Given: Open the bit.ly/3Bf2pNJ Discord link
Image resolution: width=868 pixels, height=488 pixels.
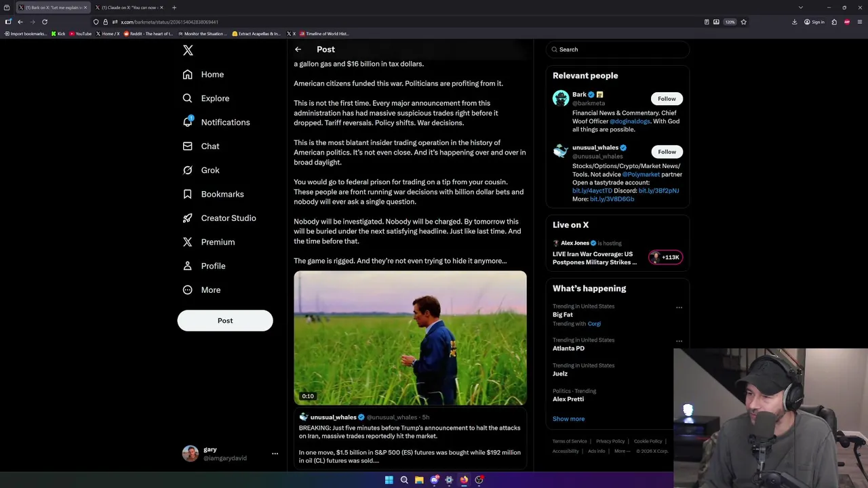Looking at the screenshot, I should [658, 191].
